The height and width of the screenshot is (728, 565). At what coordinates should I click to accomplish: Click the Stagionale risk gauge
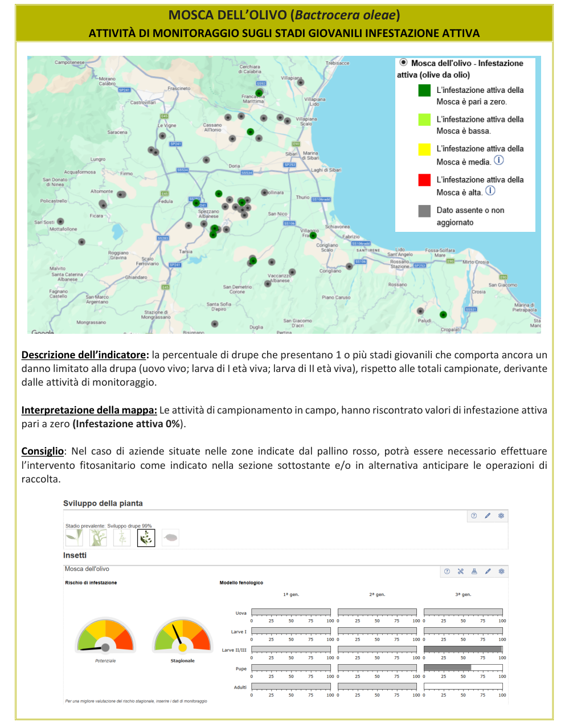click(182, 636)
